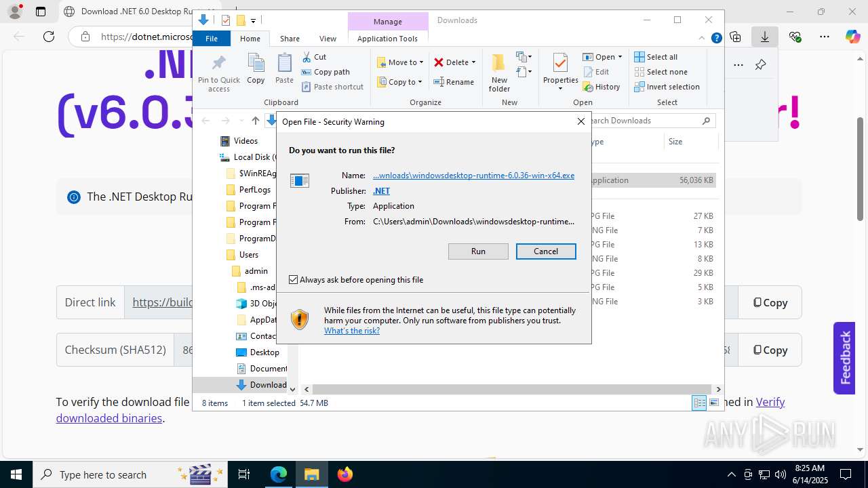The width and height of the screenshot is (868, 488).
Task: Open the file name link for windowsdesktop-runtime exe
Action: [473, 176]
